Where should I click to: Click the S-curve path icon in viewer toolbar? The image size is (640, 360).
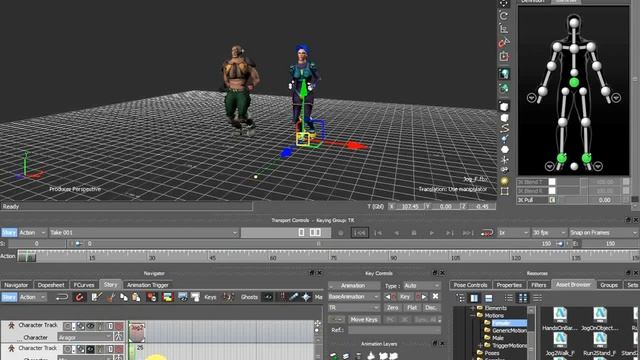point(504,128)
